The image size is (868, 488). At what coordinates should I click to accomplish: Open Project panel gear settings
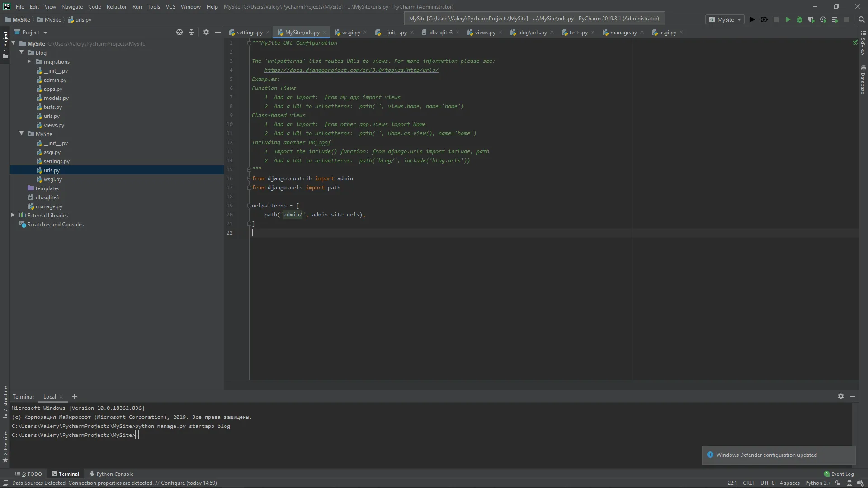206,32
